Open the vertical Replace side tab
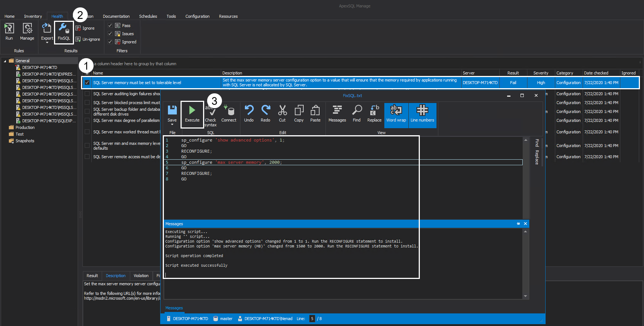The width and height of the screenshot is (644, 326). coord(537,157)
